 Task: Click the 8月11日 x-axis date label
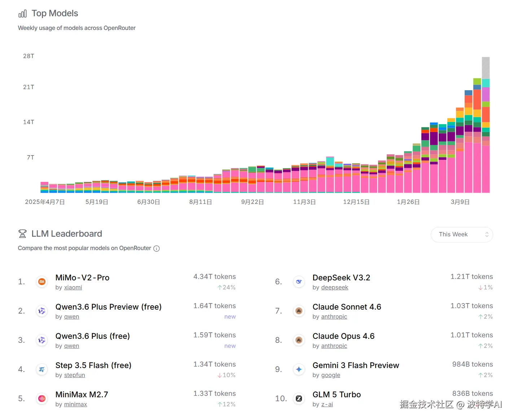pyautogui.click(x=201, y=202)
